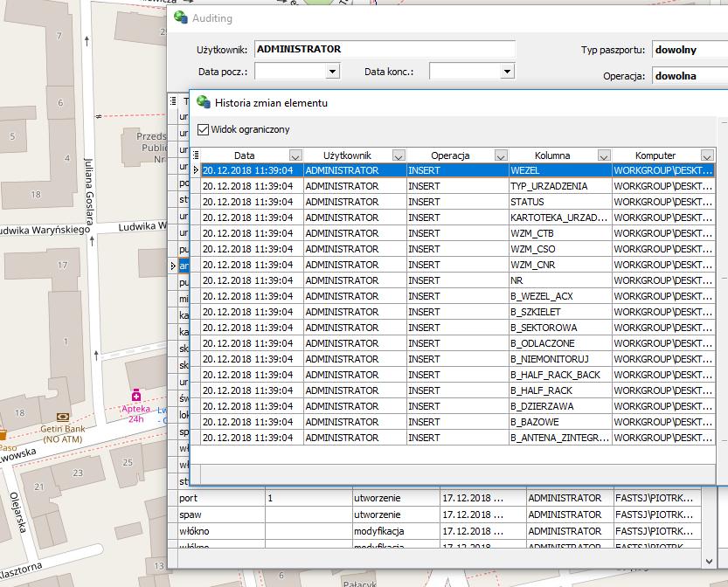Viewport: 728px width, 587px height.
Task: Select the B_WEZEL_ACX cell
Action: (560, 296)
